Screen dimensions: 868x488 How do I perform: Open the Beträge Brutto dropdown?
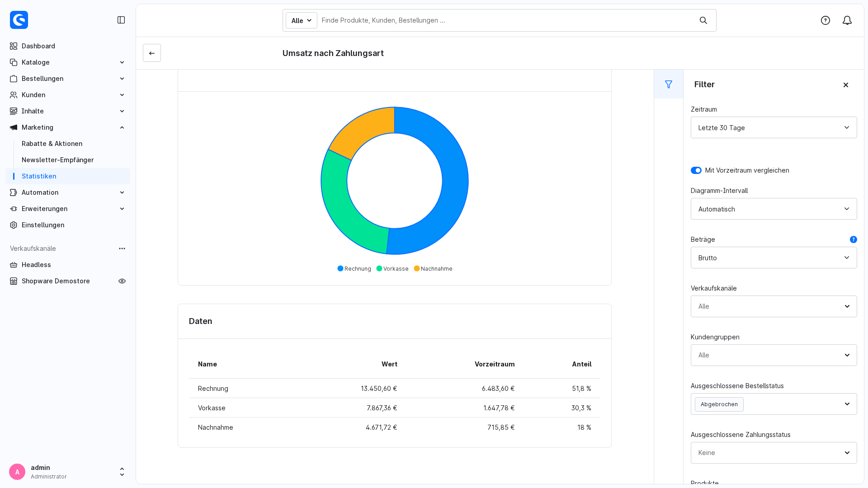[x=774, y=258]
